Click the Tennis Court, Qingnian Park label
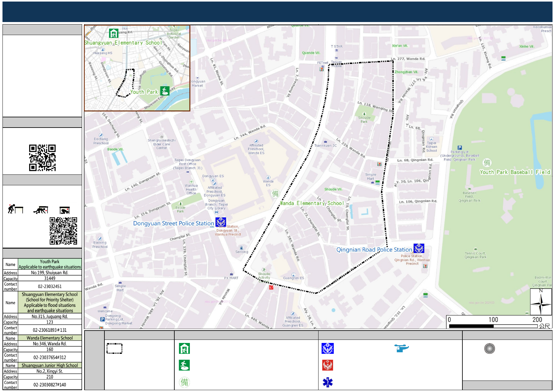 click(475, 255)
